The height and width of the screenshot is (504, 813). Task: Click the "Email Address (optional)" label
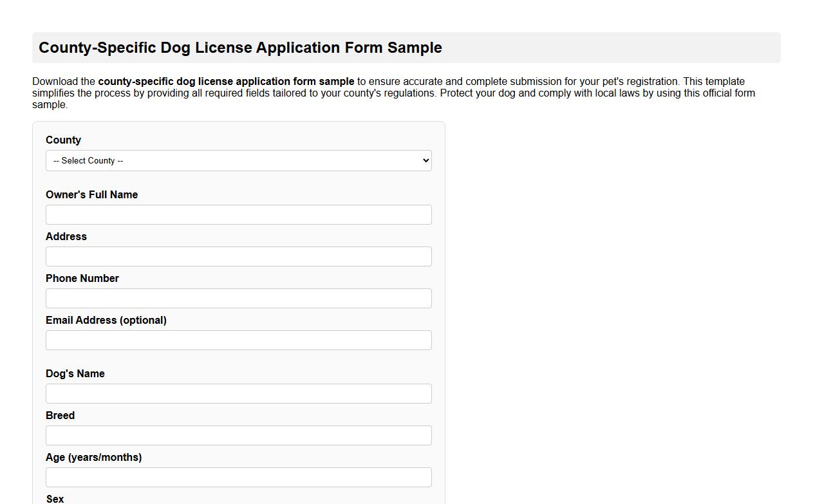coord(106,320)
